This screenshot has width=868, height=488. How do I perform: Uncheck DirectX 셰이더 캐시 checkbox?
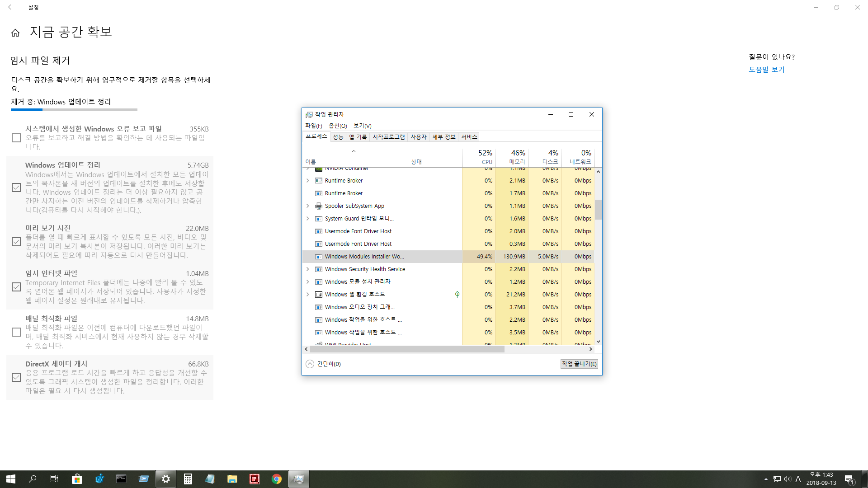pos(16,377)
